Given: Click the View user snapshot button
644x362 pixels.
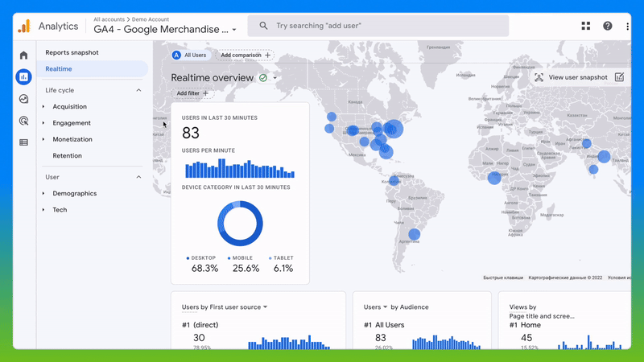Looking at the screenshot, I should (578, 77).
